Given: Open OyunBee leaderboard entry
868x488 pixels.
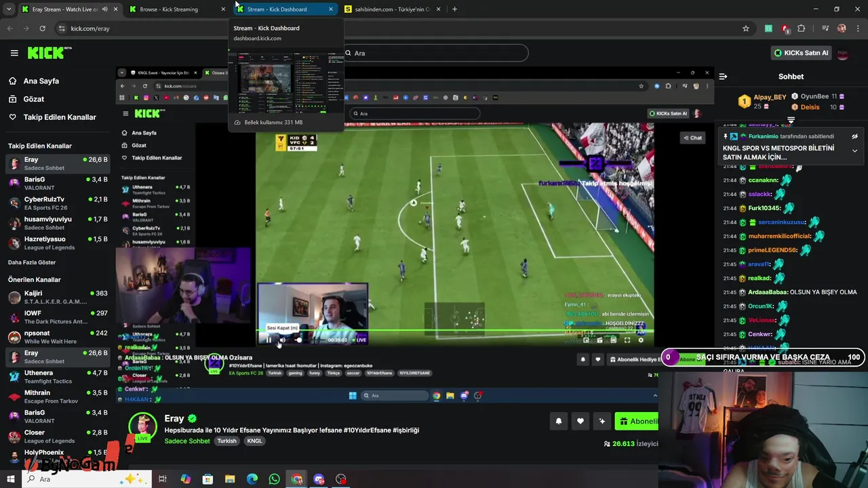Looking at the screenshot, I should pos(817,96).
